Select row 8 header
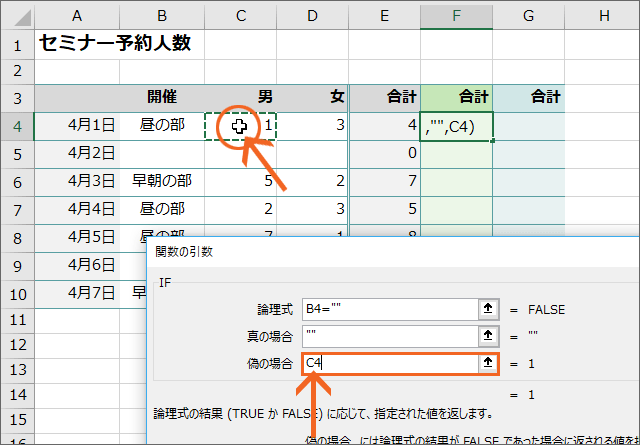Viewport: 640px width, 445px height. [18, 238]
